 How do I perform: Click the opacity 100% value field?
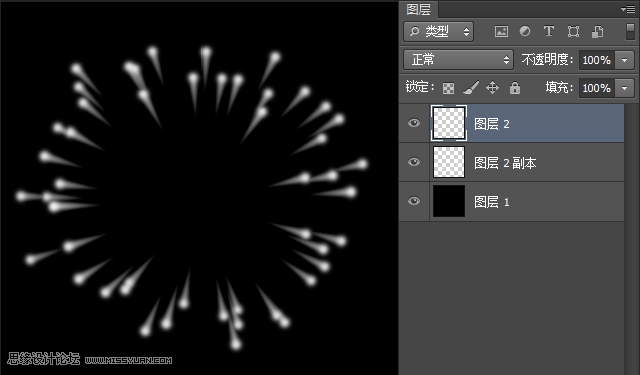coord(597,60)
